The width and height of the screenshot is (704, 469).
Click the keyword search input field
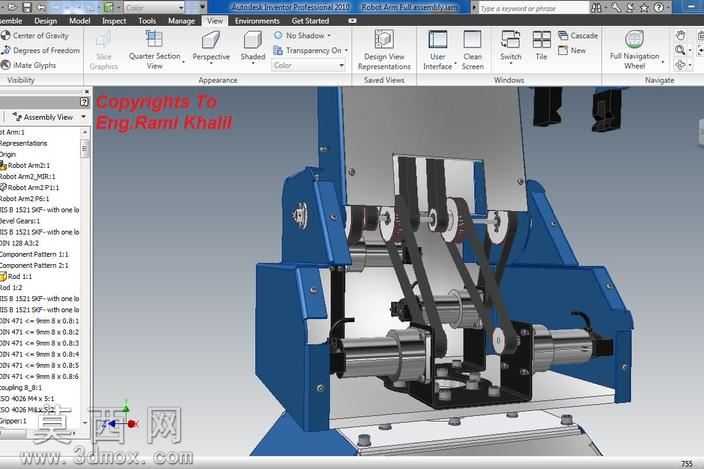532,8
